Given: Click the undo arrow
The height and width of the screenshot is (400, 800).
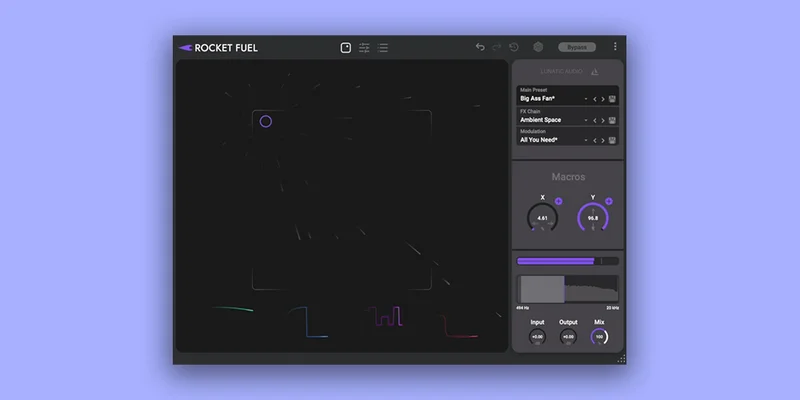Looking at the screenshot, I should pos(480,47).
